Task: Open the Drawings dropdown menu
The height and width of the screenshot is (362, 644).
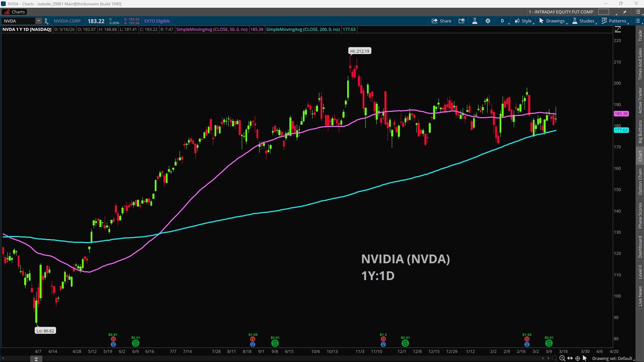Action: [552, 21]
